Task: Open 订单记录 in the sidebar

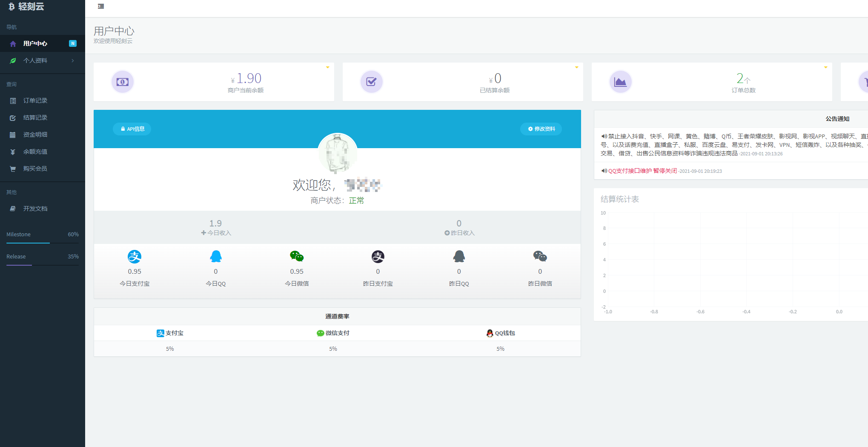Action: click(35, 100)
